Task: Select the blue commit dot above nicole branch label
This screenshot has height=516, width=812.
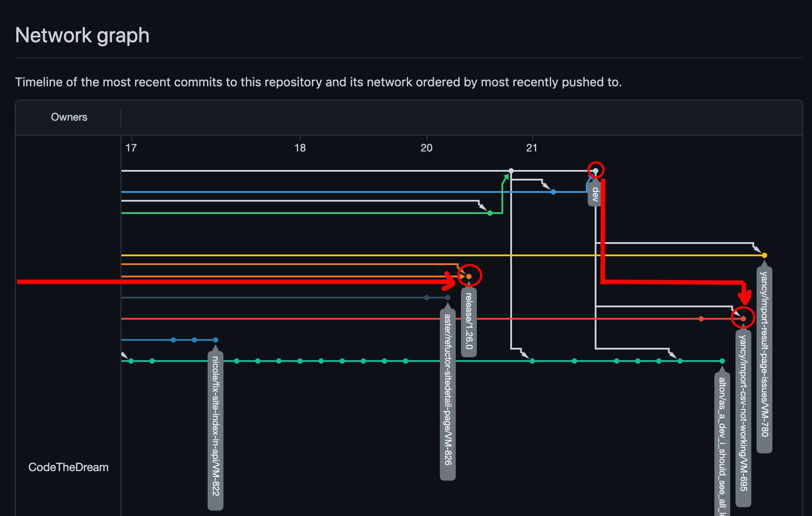Action: 216,340
